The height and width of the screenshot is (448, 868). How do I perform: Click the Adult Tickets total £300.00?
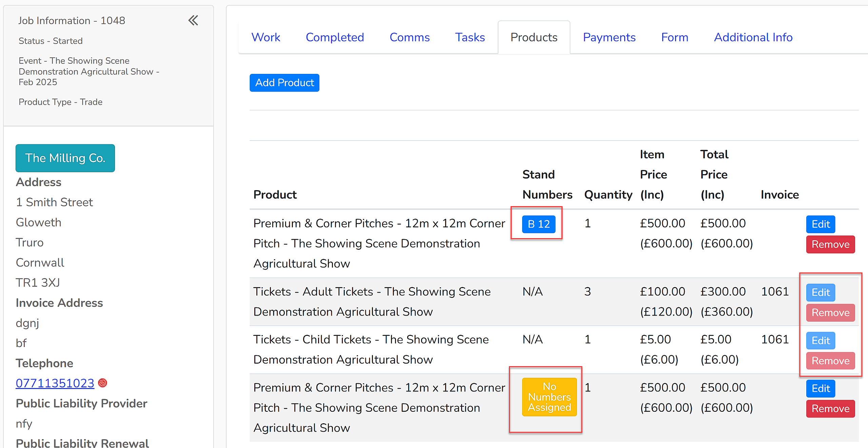point(723,292)
